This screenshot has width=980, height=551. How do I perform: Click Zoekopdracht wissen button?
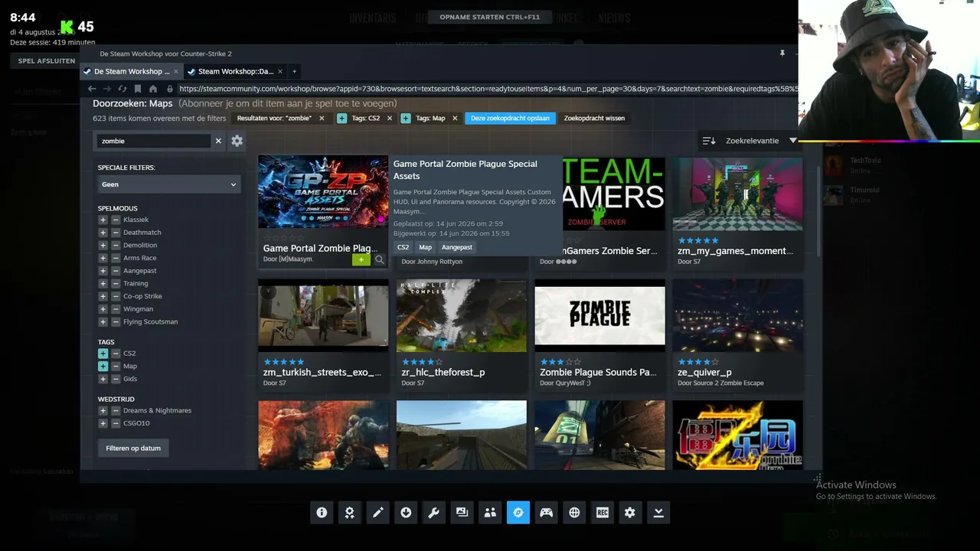click(x=594, y=119)
